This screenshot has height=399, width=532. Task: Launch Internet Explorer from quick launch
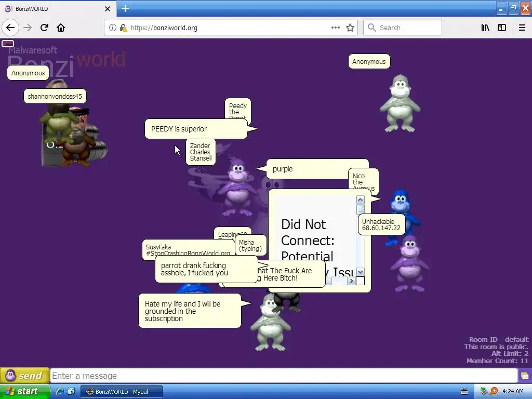click(x=60, y=392)
